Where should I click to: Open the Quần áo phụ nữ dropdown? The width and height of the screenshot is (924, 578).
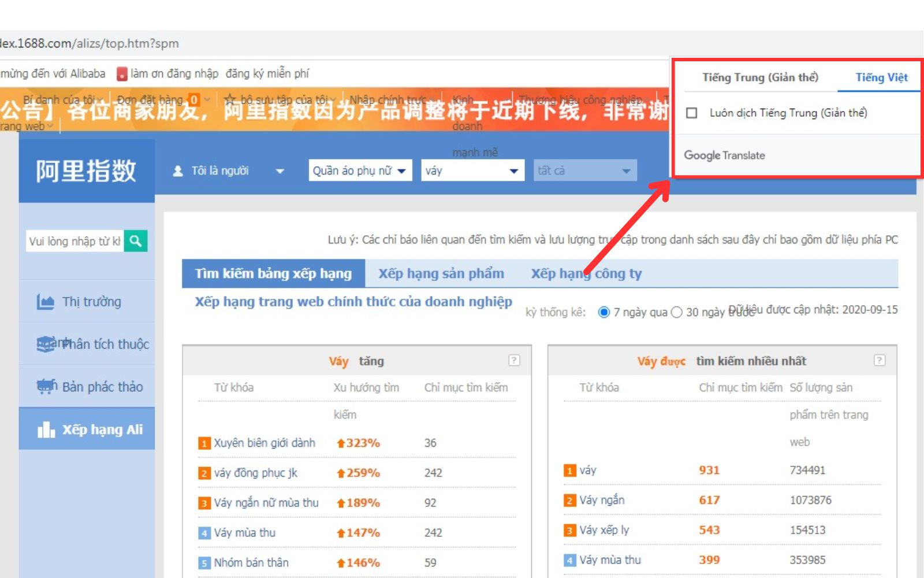coord(360,171)
